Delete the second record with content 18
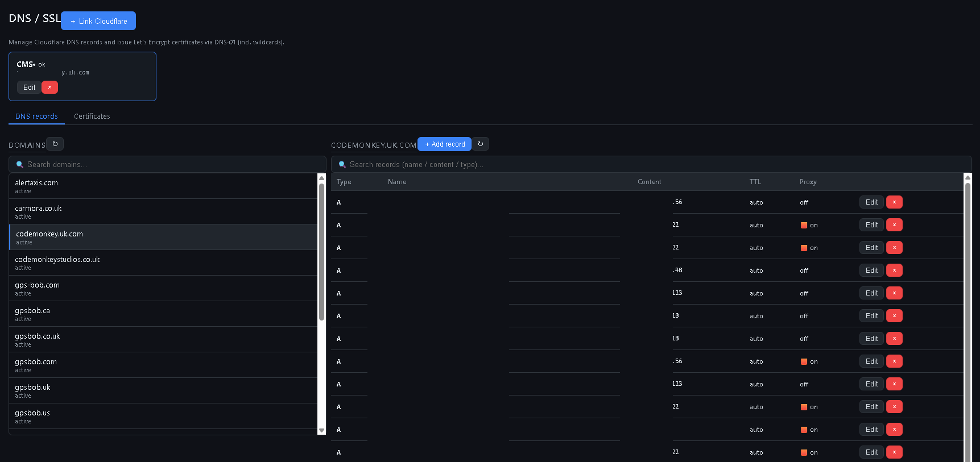This screenshot has height=462, width=980. (894, 339)
